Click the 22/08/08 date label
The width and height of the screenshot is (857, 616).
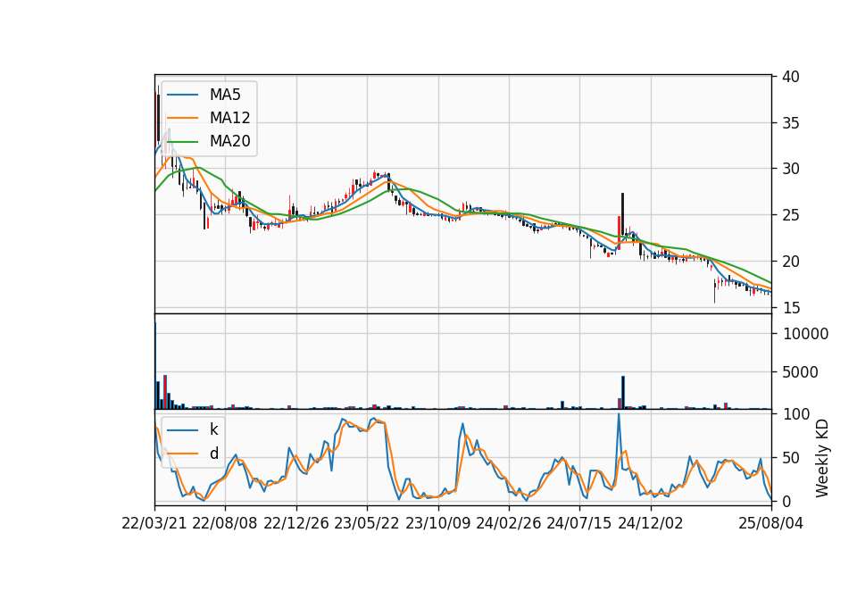click(225, 524)
